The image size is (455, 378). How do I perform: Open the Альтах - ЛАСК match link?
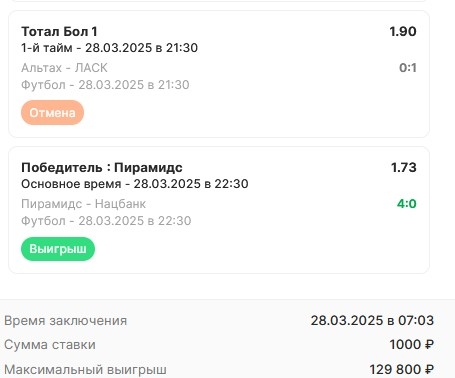point(64,68)
